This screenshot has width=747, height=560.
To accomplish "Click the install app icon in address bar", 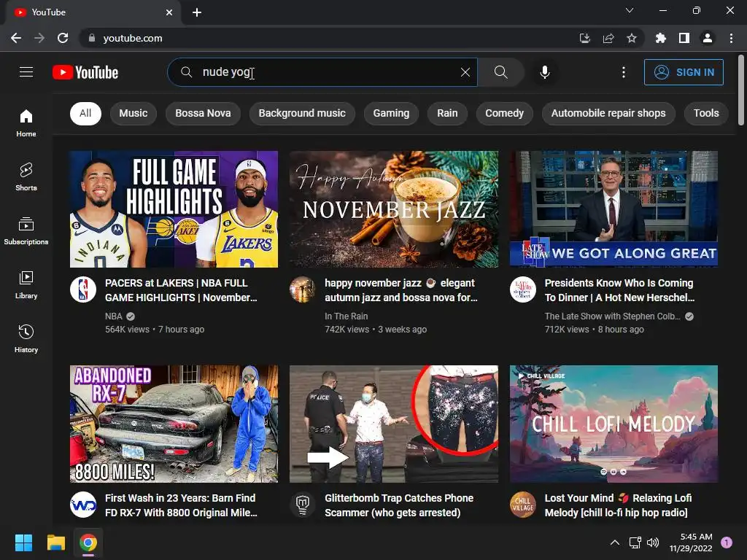I will click(584, 38).
